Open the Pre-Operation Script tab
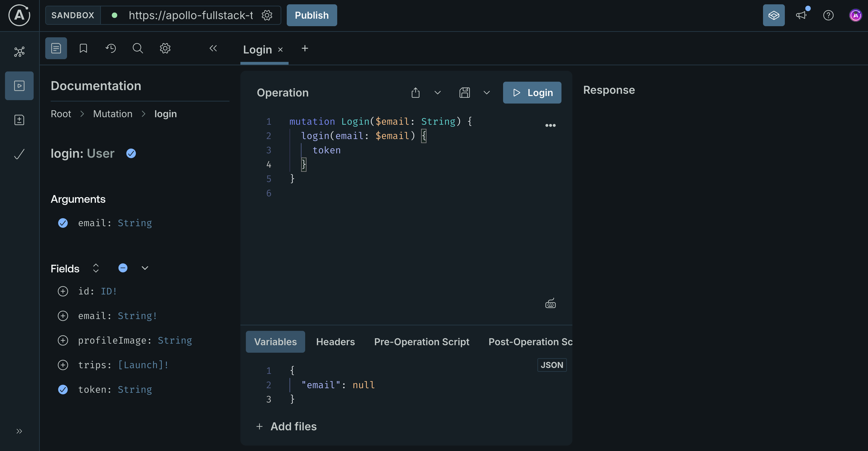Image resolution: width=868 pixels, height=451 pixels. click(422, 342)
